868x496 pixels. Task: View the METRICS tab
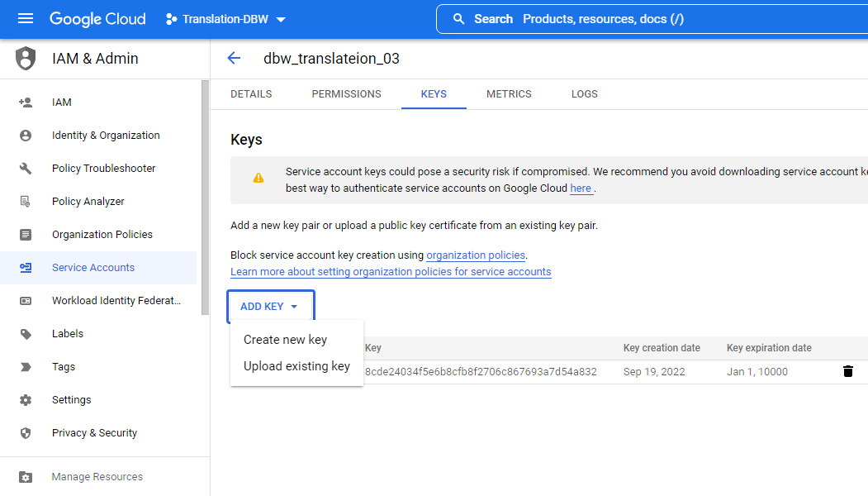pyautogui.click(x=510, y=94)
